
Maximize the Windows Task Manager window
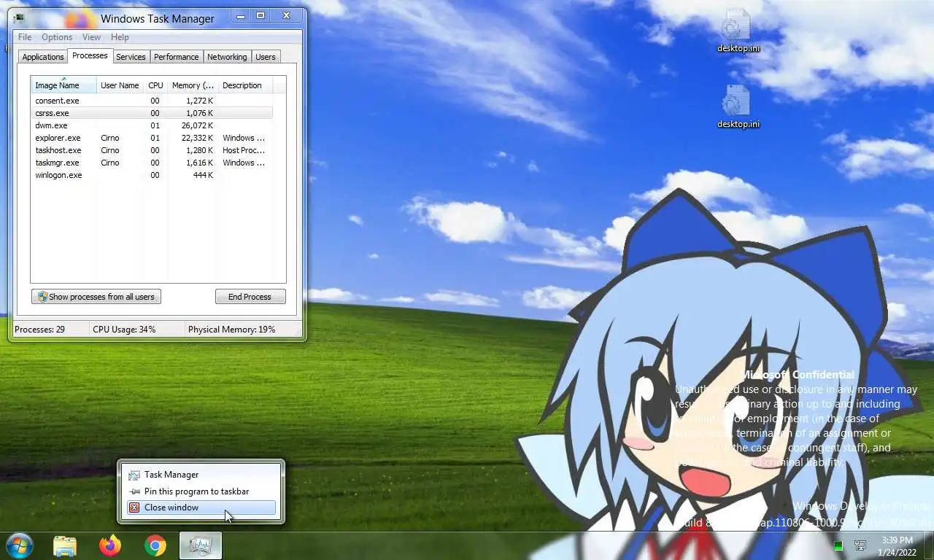coord(260,15)
